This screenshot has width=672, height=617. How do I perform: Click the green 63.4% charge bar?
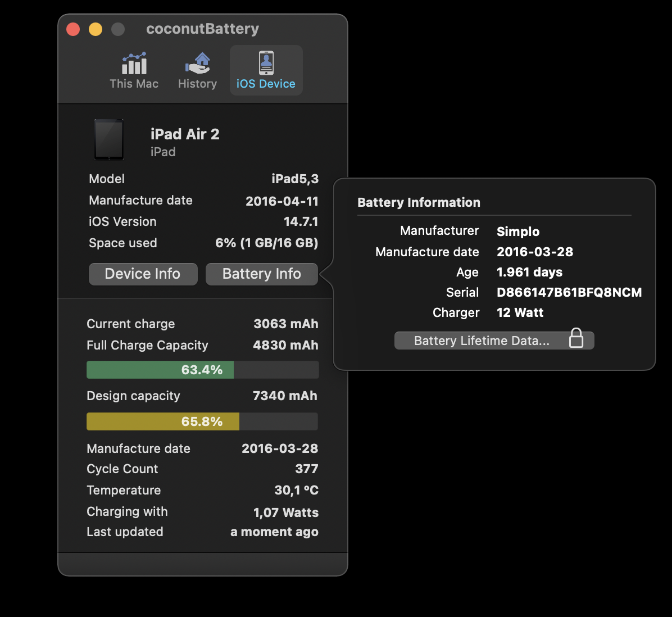(160, 370)
